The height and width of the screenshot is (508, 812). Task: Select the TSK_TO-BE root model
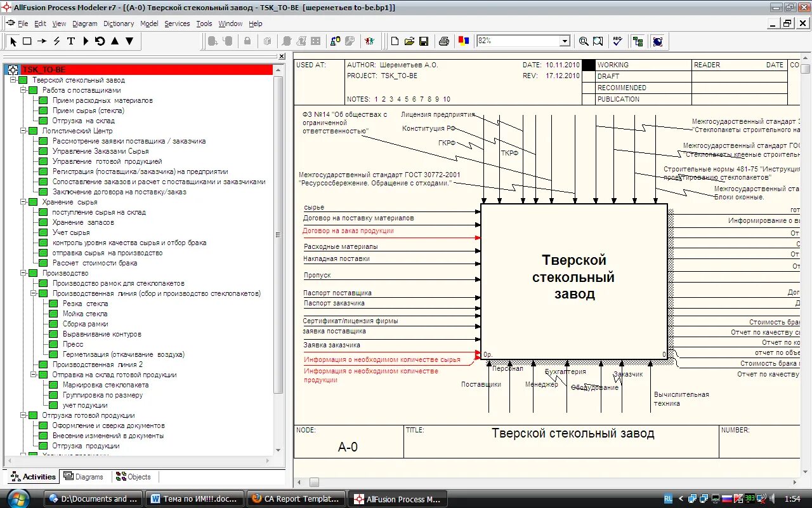tap(43, 70)
